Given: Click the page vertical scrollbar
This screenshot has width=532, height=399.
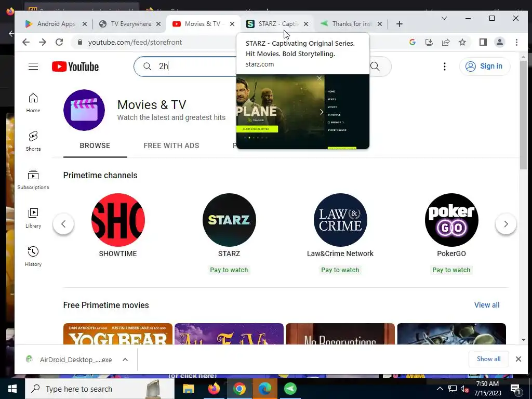Looking at the screenshot, I should tap(523, 115).
